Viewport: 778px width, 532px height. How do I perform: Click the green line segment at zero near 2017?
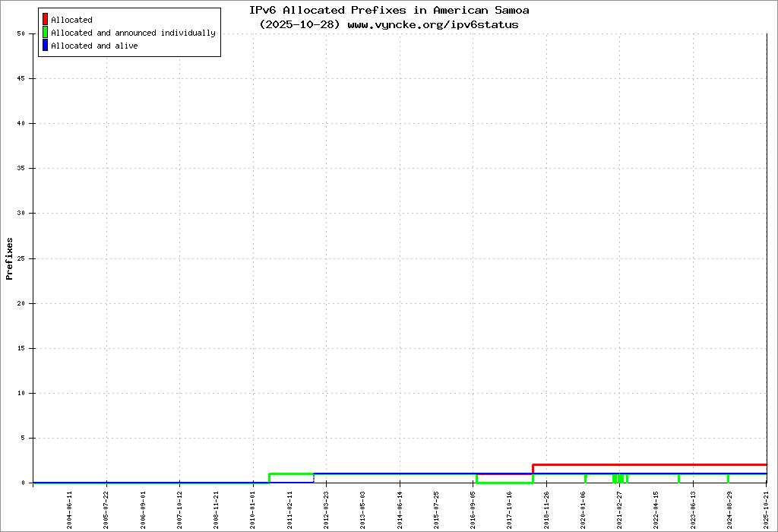click(504, 483)
